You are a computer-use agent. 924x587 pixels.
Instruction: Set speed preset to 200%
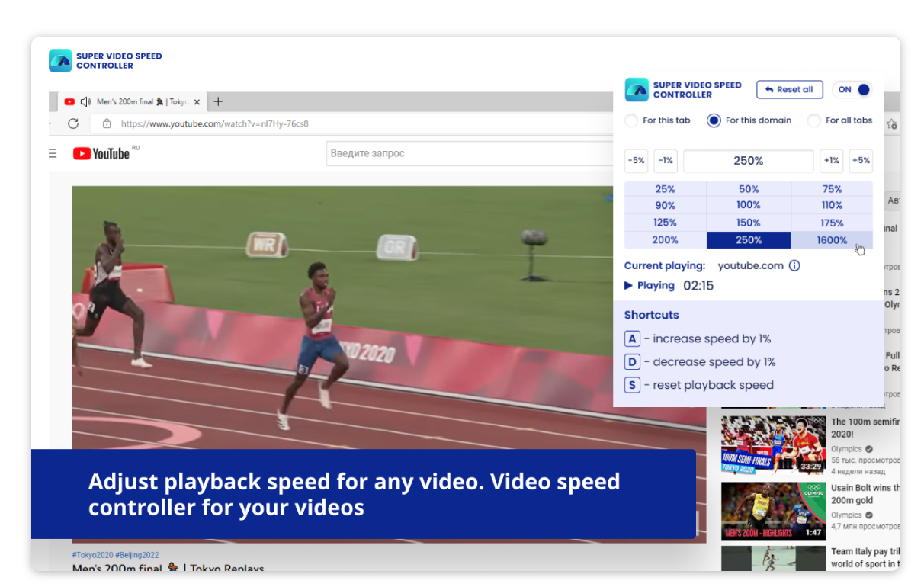tap(665, 240)
